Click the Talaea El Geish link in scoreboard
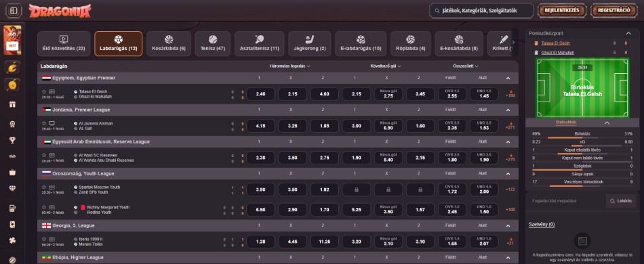The image size is (644, 264). [x=555, y=43]
